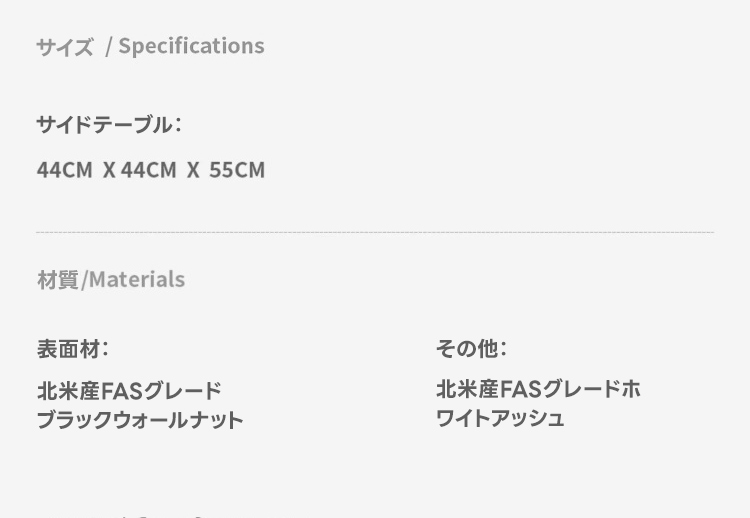Click the ワイトアッシュ text line

point(500,418)
